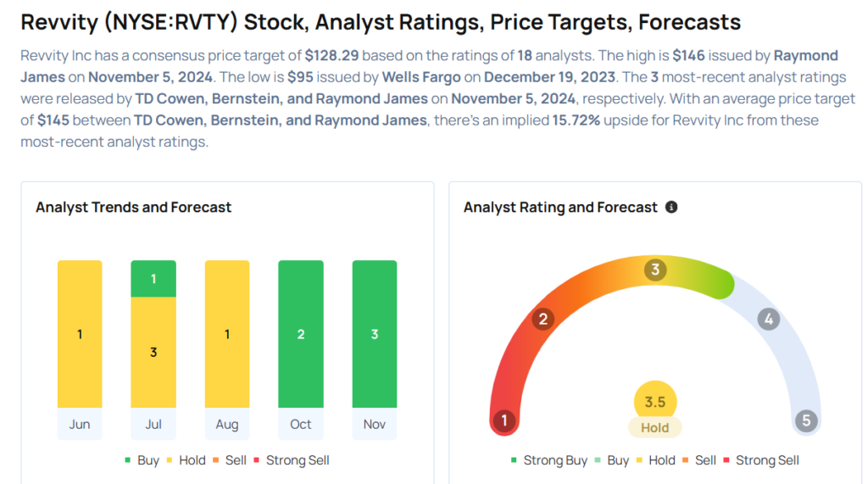This screenshot has width=868, height=484.
Task: Click the yellow Jun bar
Action: [x=80, y=334]
